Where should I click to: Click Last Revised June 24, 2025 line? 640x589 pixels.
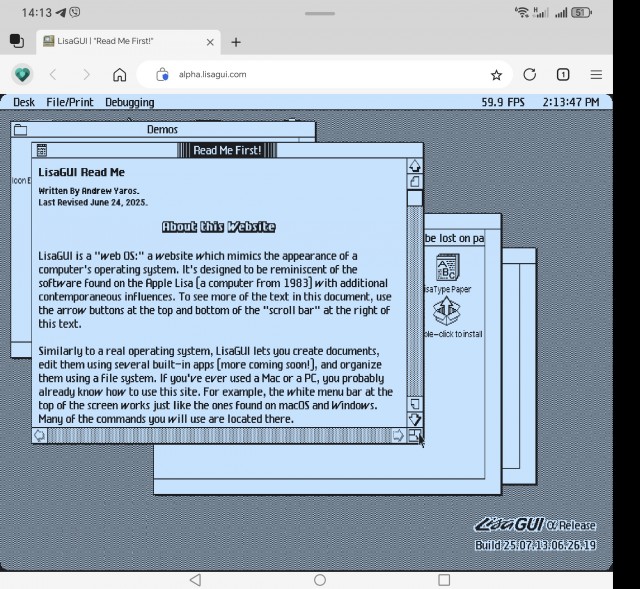[x=93, y=202]
